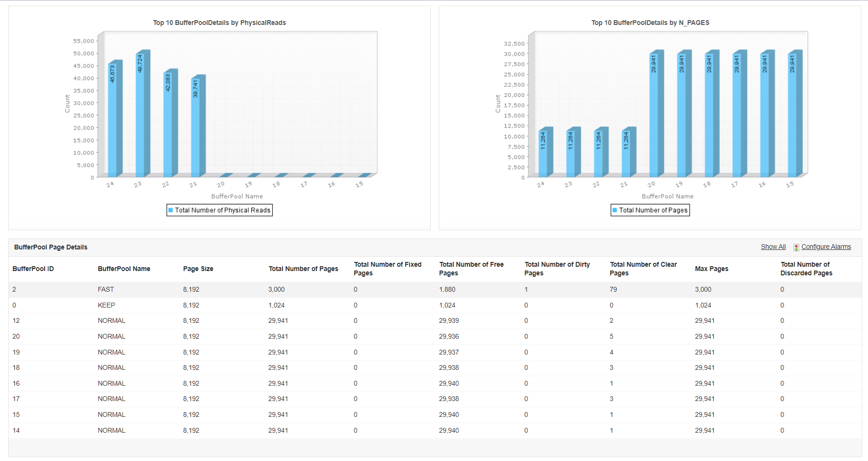This screenshot has width=868, height=461.
Task: Click the clear pages value 79 for FAST pool
Action: (x=613, y=289)
